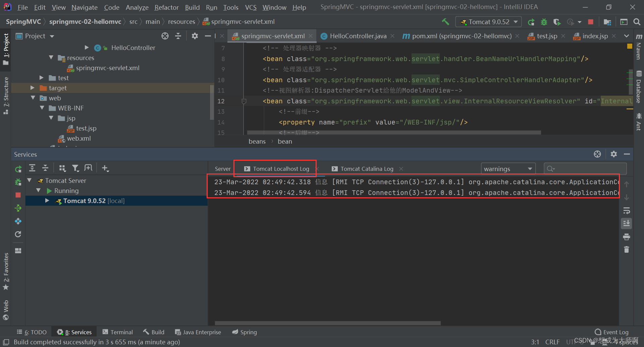This screenshot has width=644, height=347.
Task: Run with coverage shield icon
Action: pos(557,22)
